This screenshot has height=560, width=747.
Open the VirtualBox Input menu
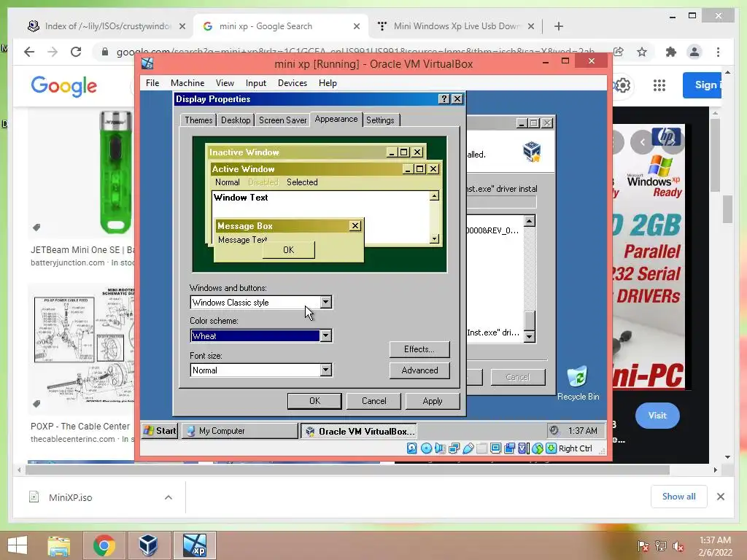tap(256, 83)
